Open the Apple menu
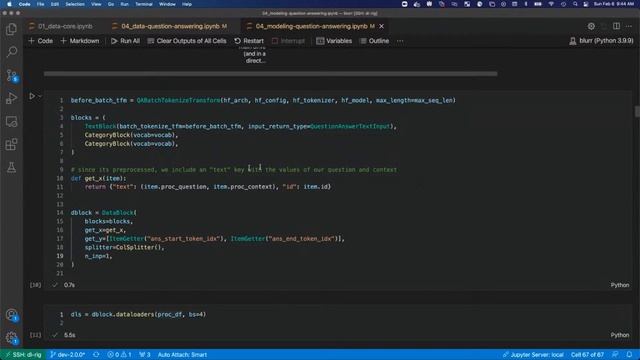This screenshot has height=360, width=640. tap(9, 4)
